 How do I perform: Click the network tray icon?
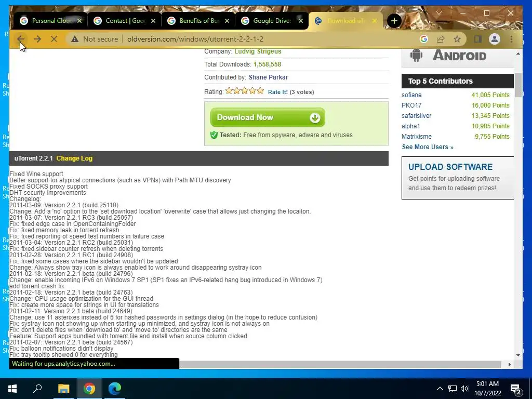(453, 389)
